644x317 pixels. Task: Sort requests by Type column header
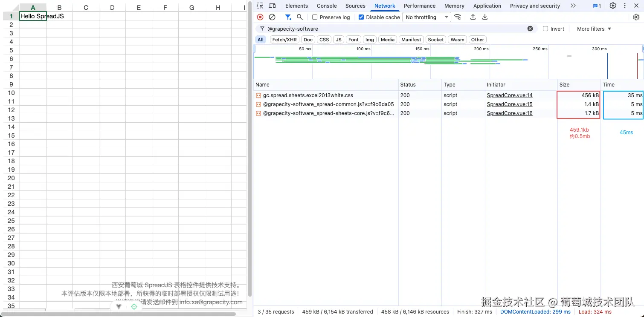[x=464, y=85]
